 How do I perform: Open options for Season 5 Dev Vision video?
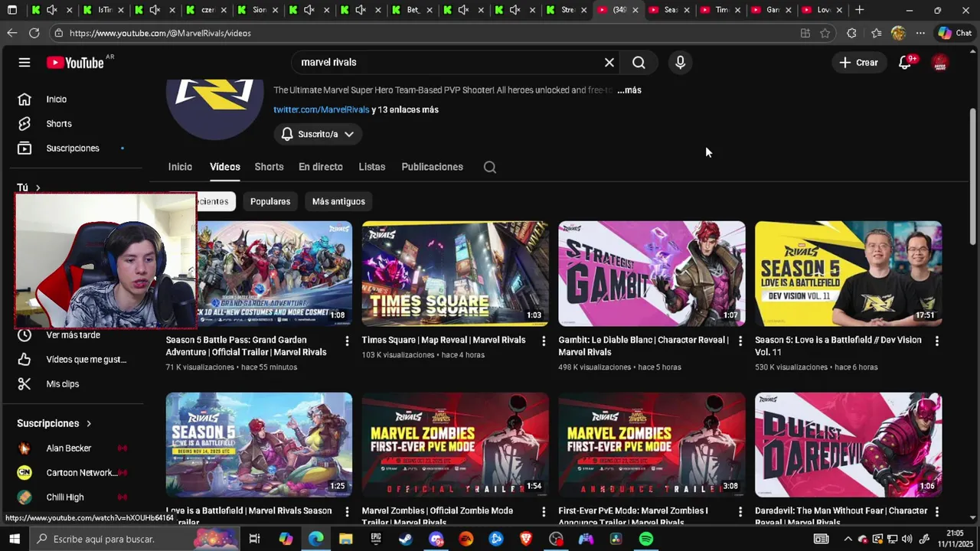click(x=936, y=341)
